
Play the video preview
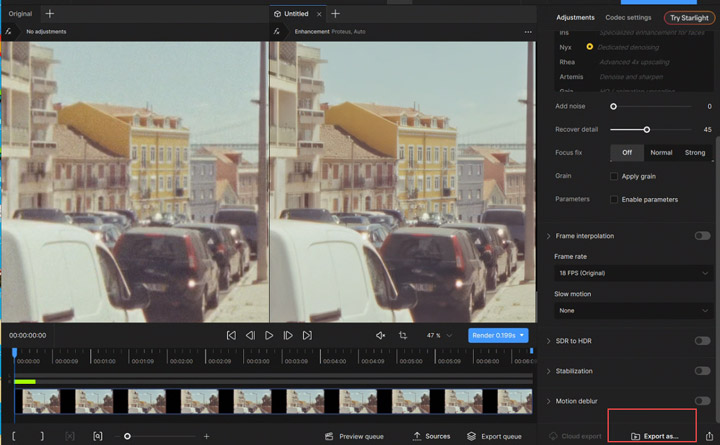269,336
